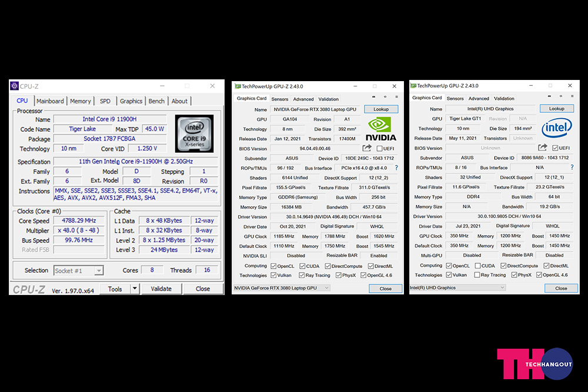This screenshot has width=588, height=392.
Task: Toggle DirectCompute checkbox in NVIDIA window
Action: coord(328,266)
